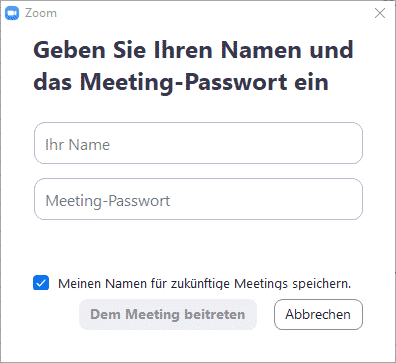Viewport: 396px width, 363px height.
Task: Uncheck Meinen Namen für zukünftige Meetings speichern
Action: [x=41, y=283]
